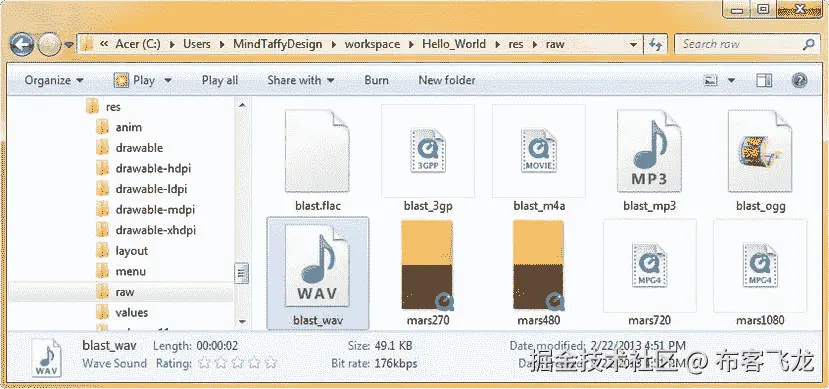
Task: Select the res folder in tree
Action: pos(104,107)
